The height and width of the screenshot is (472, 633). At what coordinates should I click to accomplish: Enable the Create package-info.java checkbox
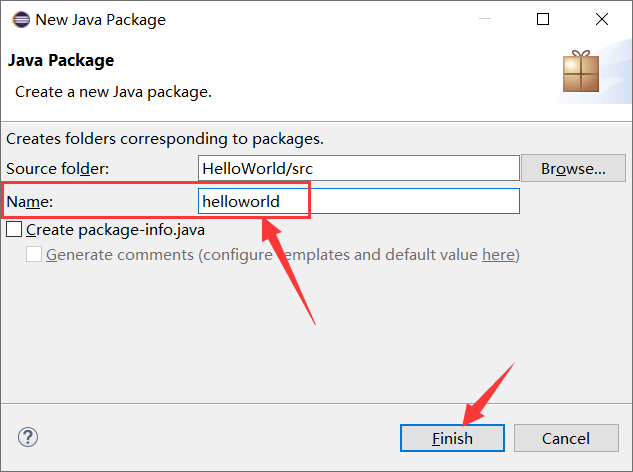[14, 229]
